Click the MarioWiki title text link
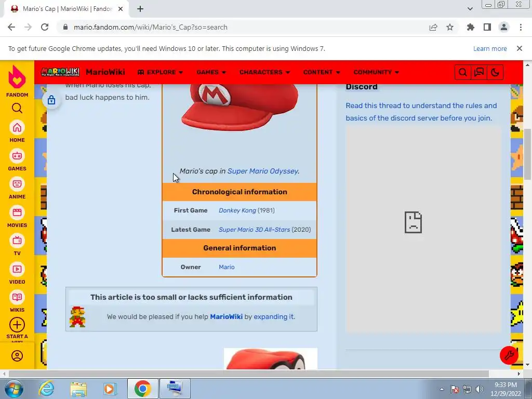The height and width of the screenshot is (399, 532). click(x=105, y=72)
